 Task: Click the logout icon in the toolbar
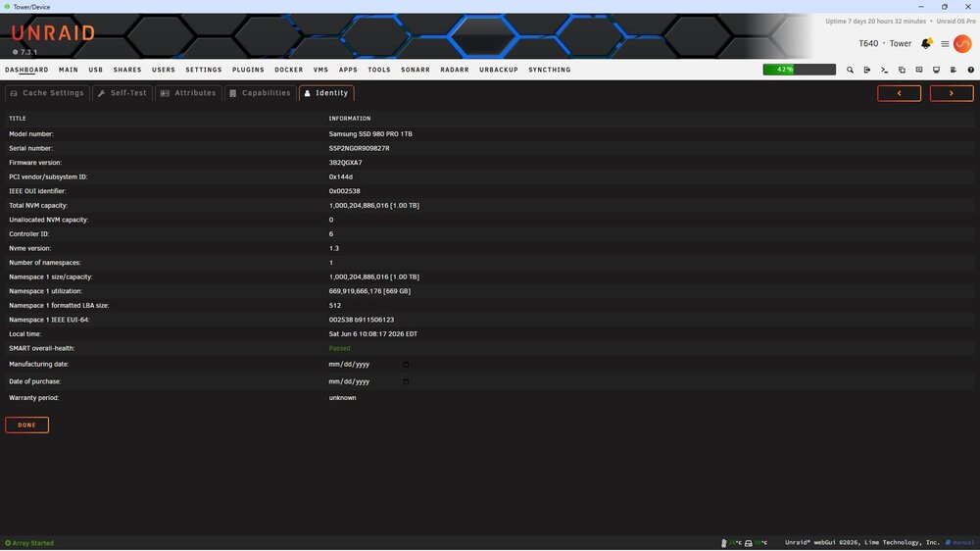point(867,70)
